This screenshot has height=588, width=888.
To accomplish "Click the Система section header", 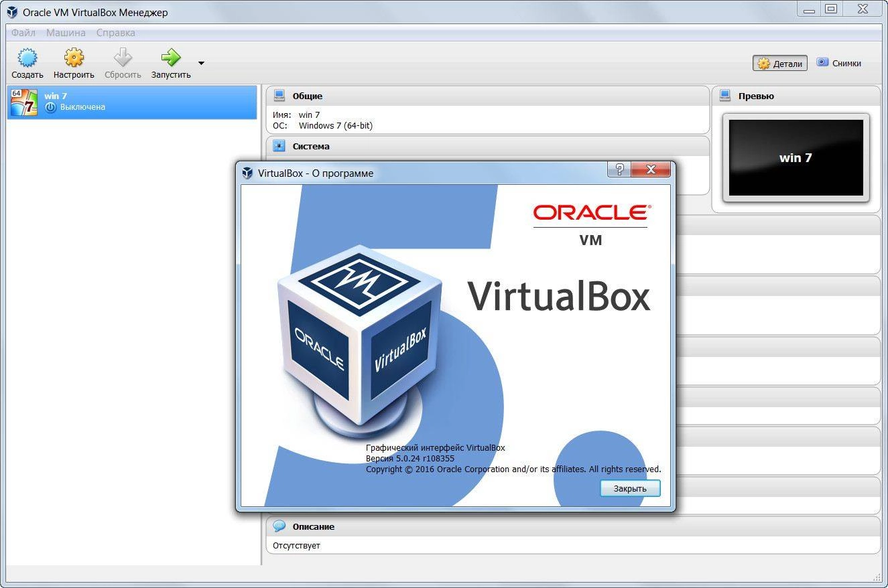I will click(487, 146).
